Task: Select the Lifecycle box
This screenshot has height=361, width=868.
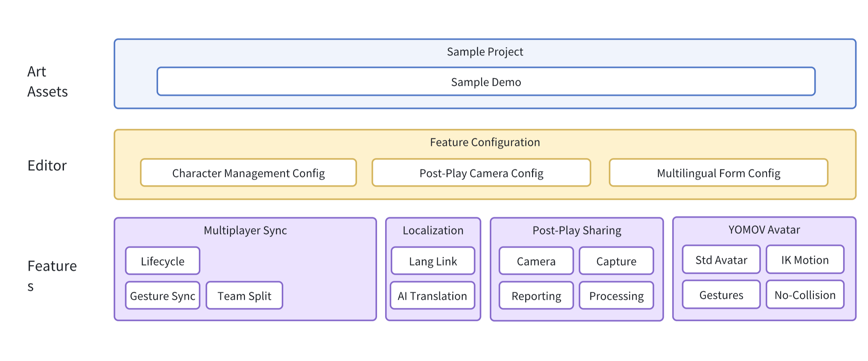Action: click(x=163, y=261)
